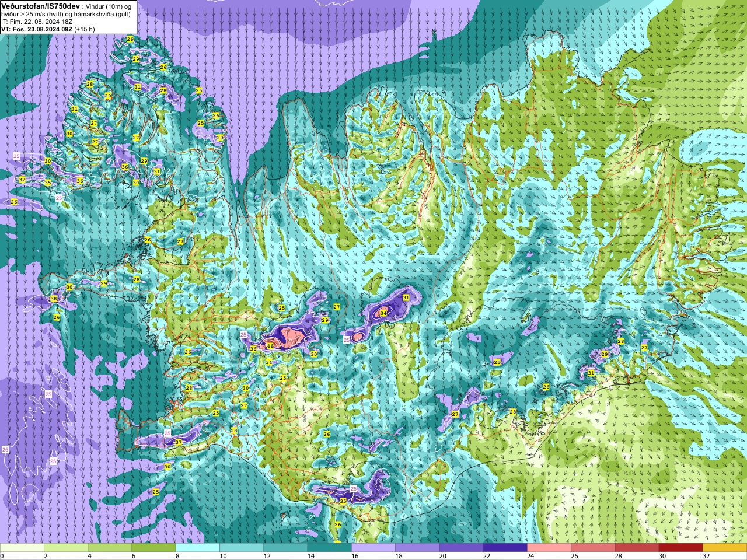Image resolution: width=747 pixels, height=560 pixels.
Task: Pick the dark red 30–32 legend swatch
Action: [680, 548]
